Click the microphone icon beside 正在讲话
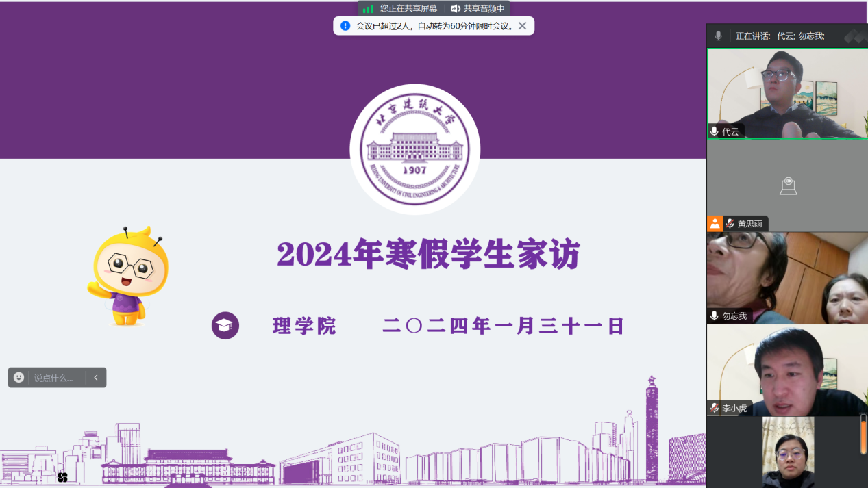 (x=717, y=34)
